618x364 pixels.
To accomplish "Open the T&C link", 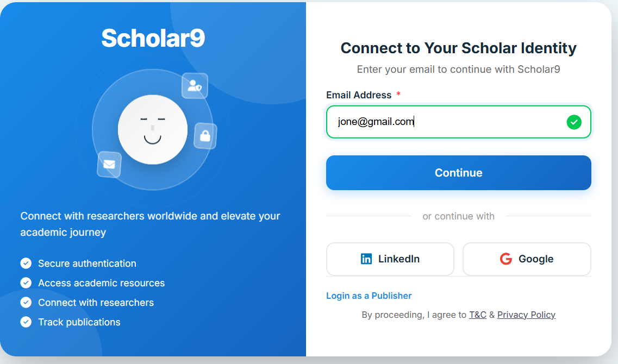I will (x=478, y=315).
